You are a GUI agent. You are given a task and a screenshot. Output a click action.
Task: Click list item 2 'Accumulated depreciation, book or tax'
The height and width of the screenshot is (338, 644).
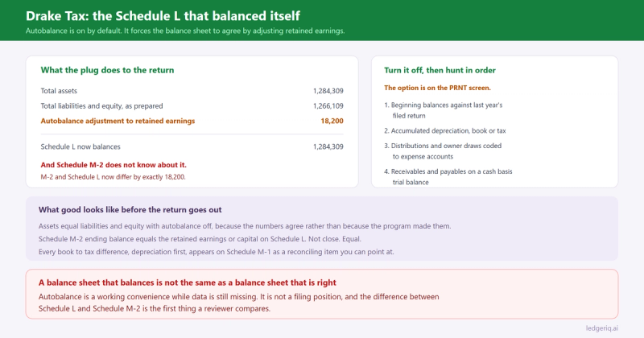445,131
